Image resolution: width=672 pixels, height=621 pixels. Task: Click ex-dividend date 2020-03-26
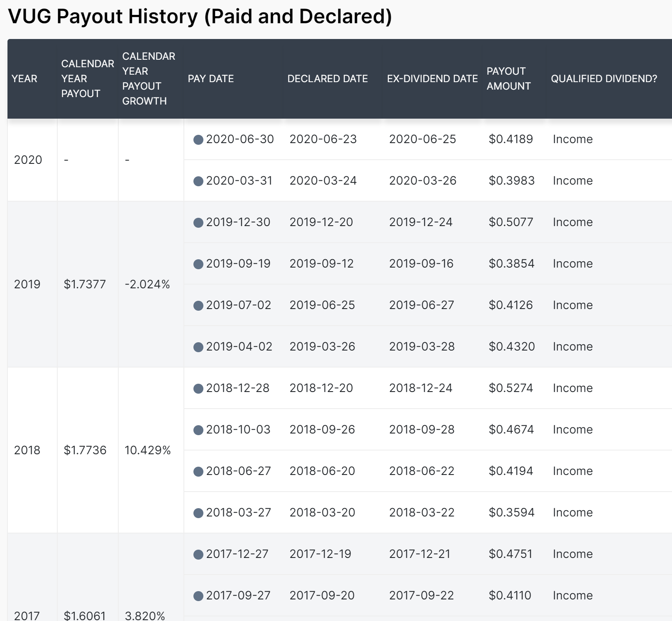423,180
